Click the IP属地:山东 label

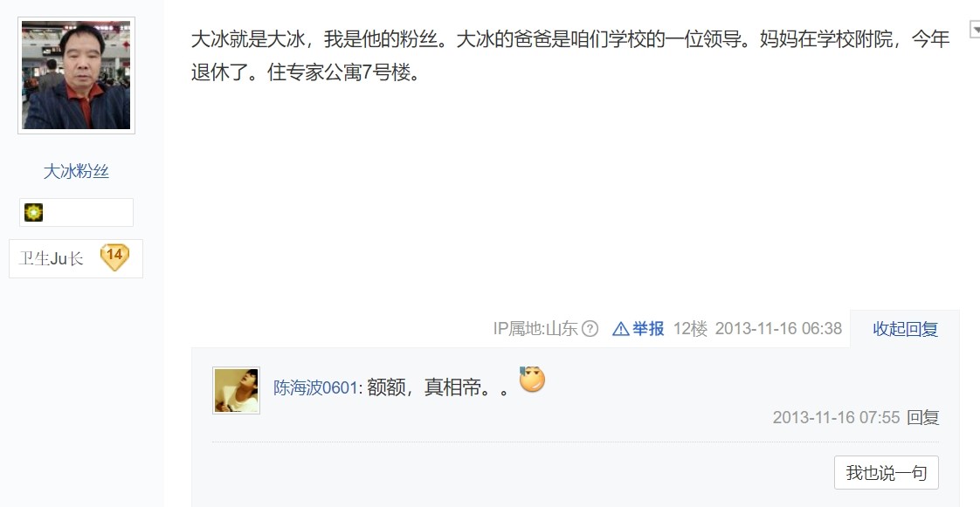(535, 328)
